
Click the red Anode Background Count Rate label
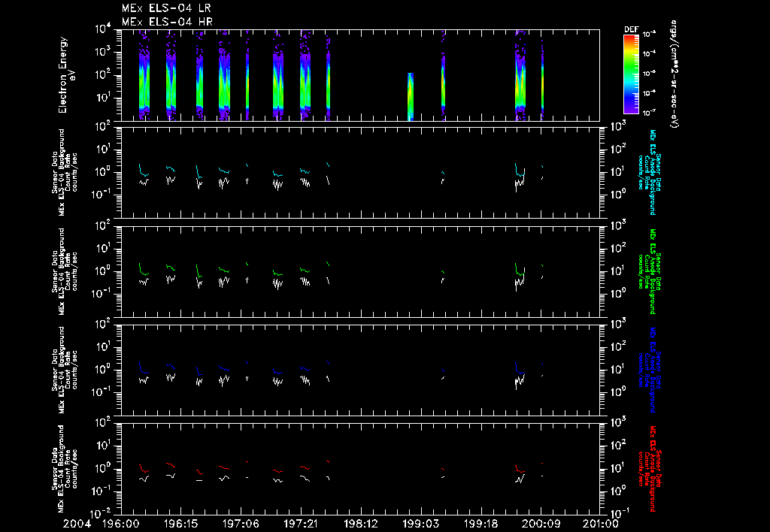coord(649,469)
